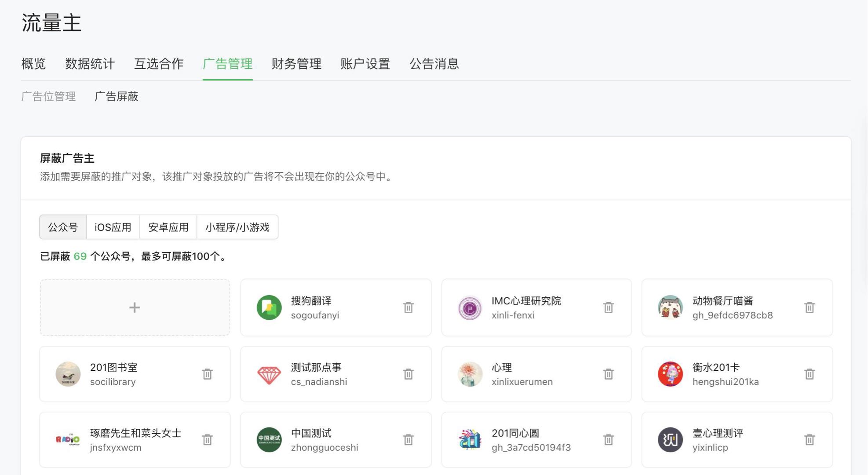Select the 安卓应用 category
Image resolution: width=868 pixels, height=475 pixels.
(x=168, y=227)
